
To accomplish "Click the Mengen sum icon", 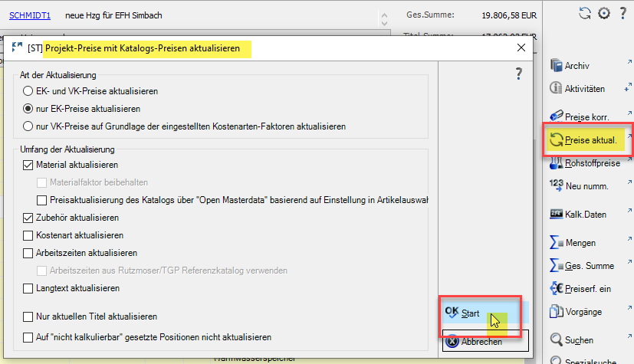I will pos(557,242).
